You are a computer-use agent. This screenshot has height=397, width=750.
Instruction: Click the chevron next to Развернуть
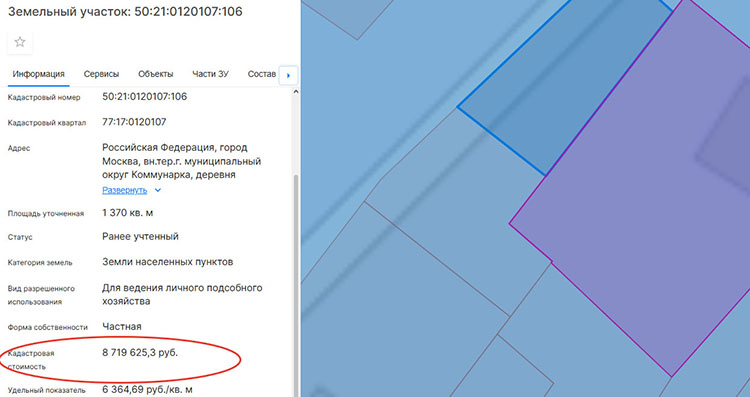pyautogui.click(x=158, y=190)
